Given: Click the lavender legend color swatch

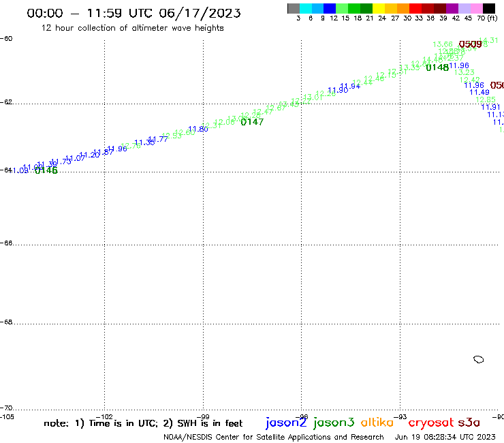Looking at the screenshot, I should [464, 8].
